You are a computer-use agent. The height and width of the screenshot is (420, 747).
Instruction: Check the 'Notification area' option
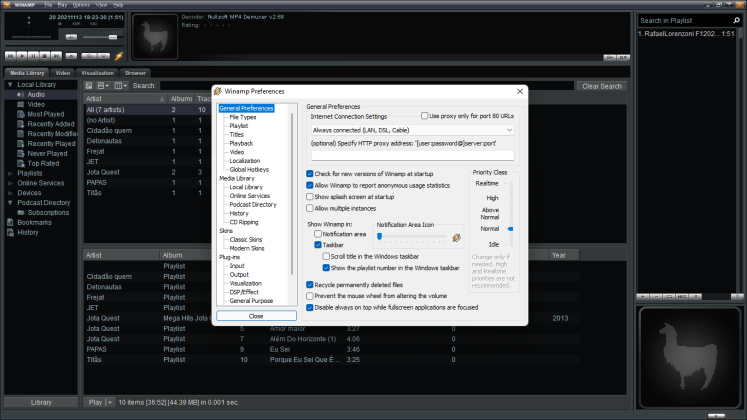(318, 234)
